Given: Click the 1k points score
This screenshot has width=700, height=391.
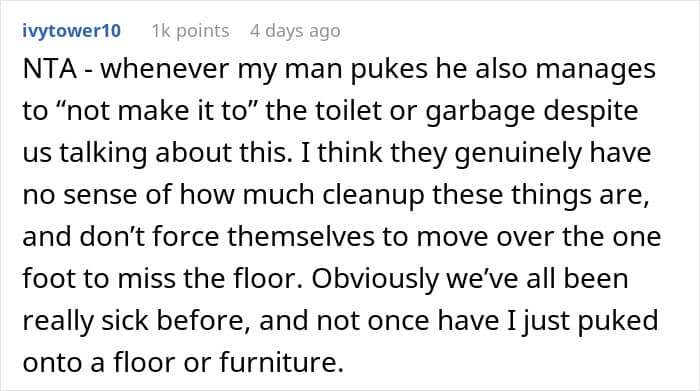Looking at the screenshot, I should pyautogui.click(x=190, y=31).
